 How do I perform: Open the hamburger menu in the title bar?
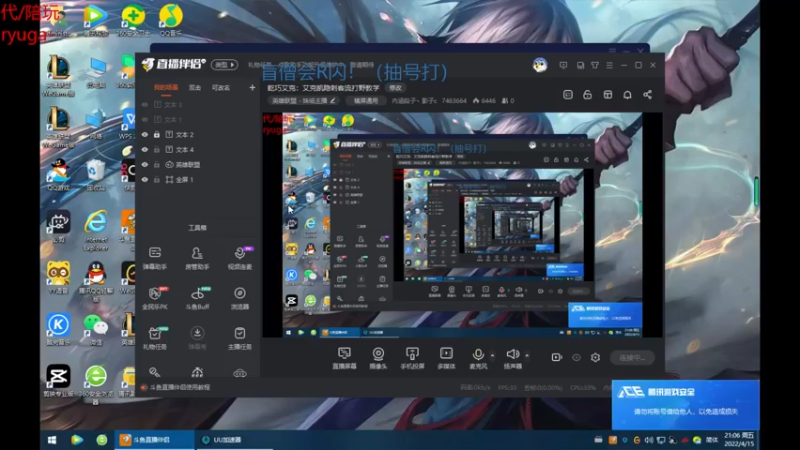click(609, 65)
